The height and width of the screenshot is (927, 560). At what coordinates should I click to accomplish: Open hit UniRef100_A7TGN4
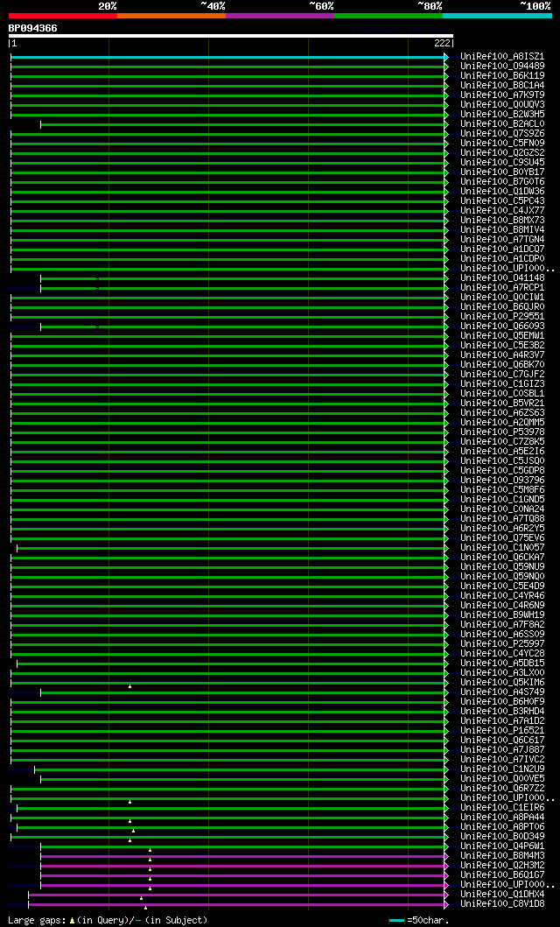pyautogui.click(x=503, y=240)
